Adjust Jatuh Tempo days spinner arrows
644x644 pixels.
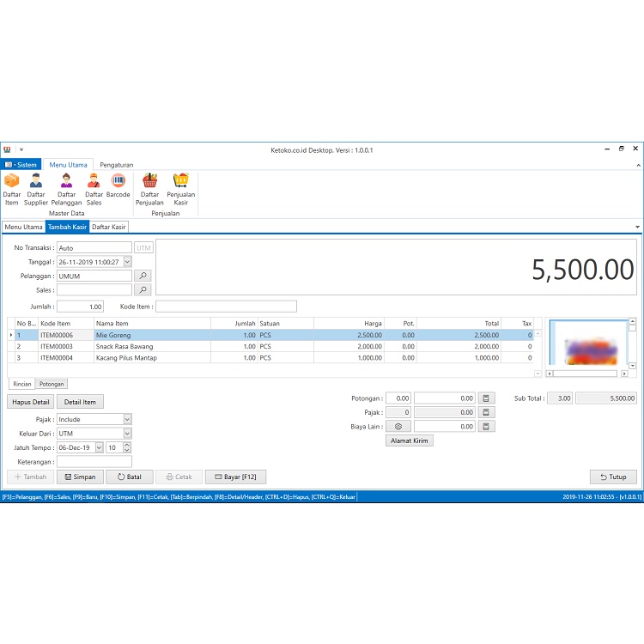pyautogui.click(x=127, y=447)
